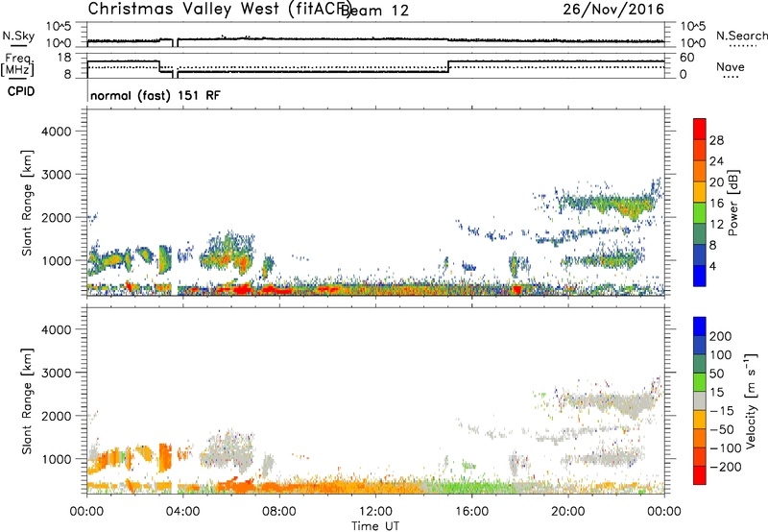768x532 pixels.
Task: Click the 'Velocity [m s-1]' colorbar label
Action: coord(751,400)
